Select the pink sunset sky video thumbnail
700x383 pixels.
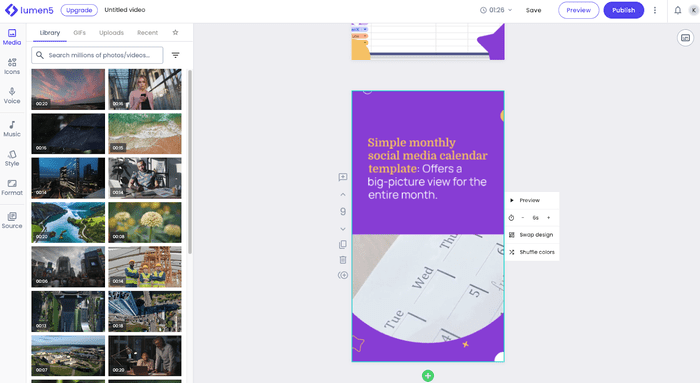coord(68,89)
